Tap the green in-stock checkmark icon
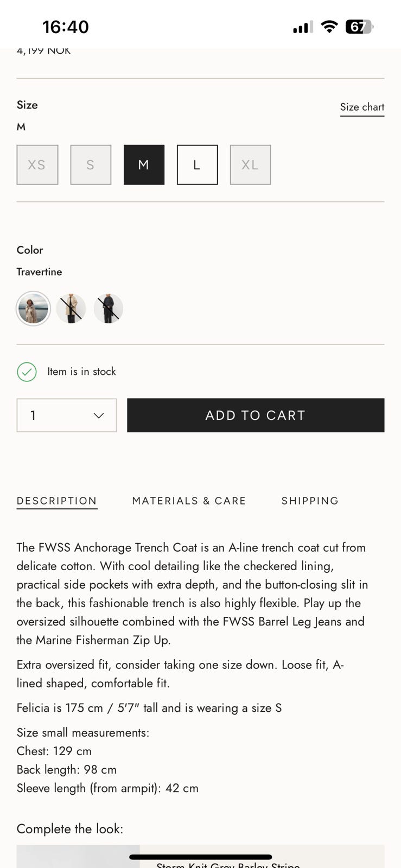This screenshot has width=401, height=868. [x=27, y=372]
